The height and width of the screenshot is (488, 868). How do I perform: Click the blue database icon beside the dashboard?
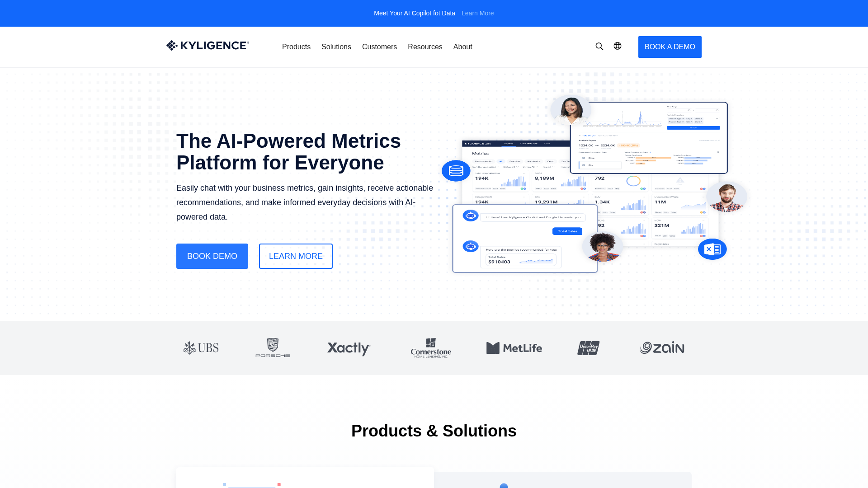[456, 171]
